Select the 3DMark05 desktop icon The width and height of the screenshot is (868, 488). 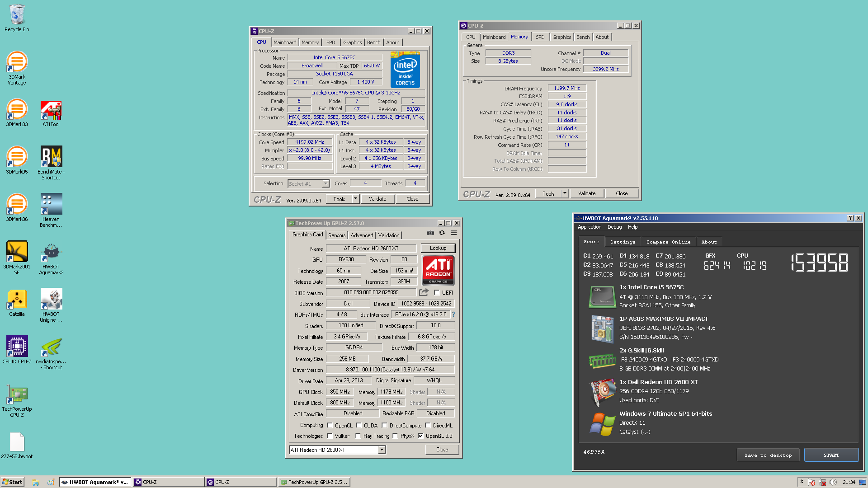[x=17, y=160]
